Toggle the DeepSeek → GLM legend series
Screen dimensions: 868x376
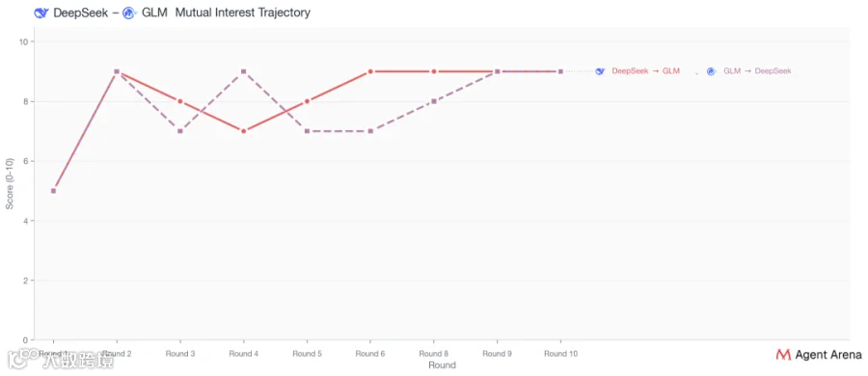tap(645, 71)
